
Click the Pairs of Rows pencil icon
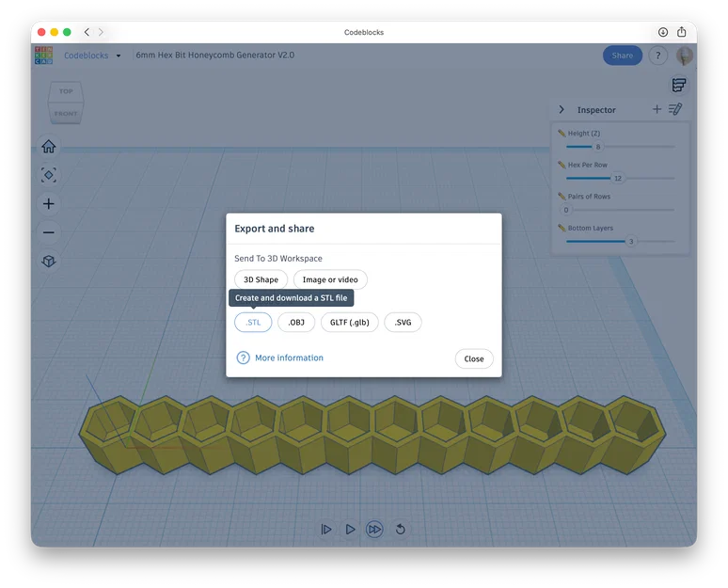tap(562, 197)
